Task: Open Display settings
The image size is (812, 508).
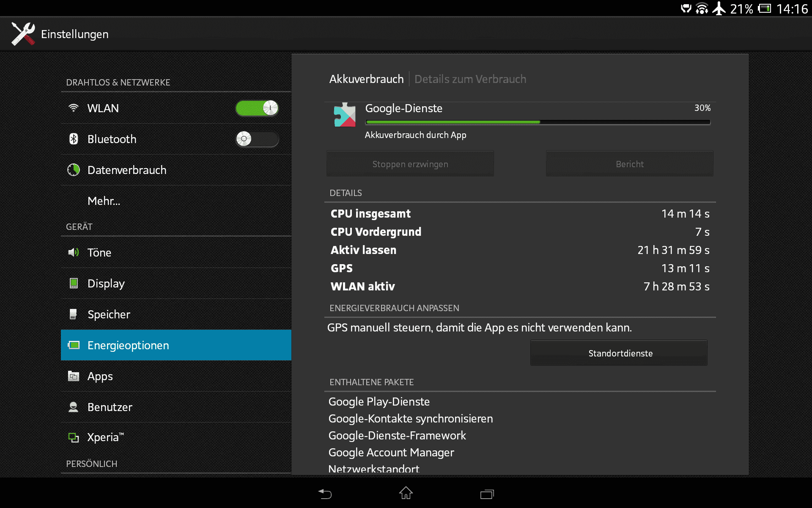Action: [176, 283]
